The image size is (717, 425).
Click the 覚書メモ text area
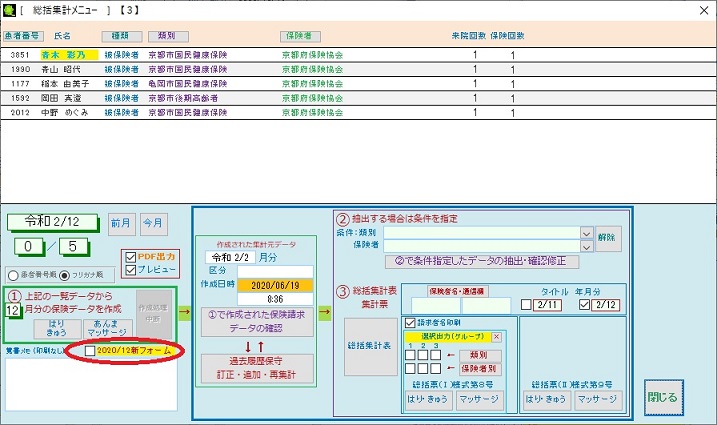[91, 384]
